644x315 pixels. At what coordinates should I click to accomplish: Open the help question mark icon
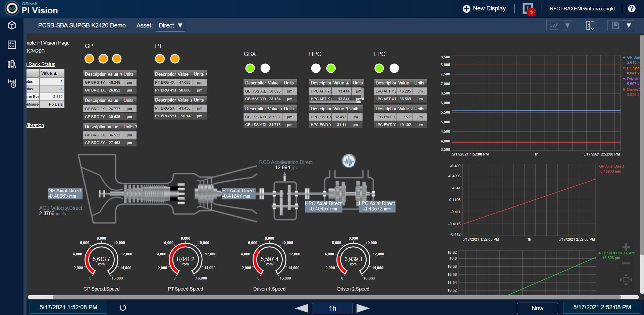632,9
